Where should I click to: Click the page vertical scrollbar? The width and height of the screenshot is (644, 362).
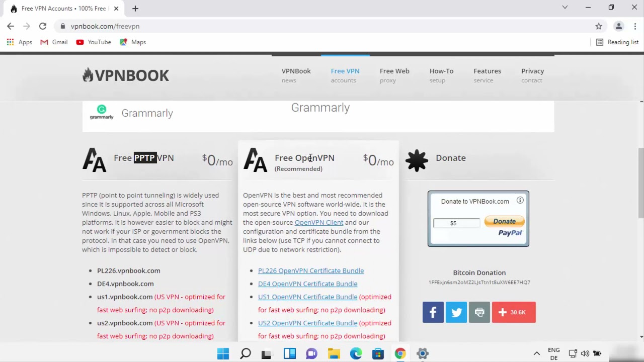point(641,184)
